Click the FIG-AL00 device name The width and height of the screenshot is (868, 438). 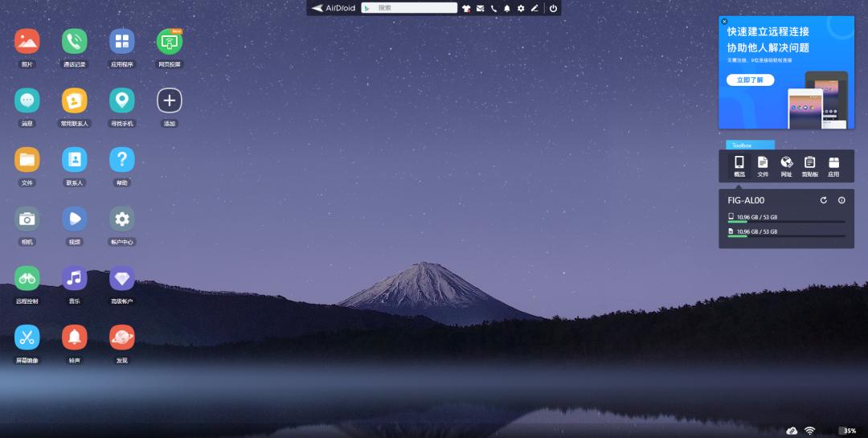pos(746,200)
